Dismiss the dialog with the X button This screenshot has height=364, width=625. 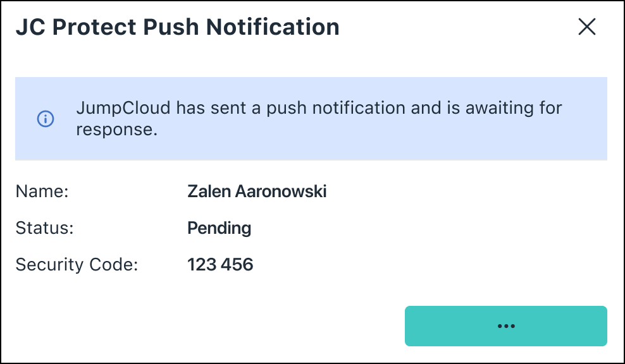click(586, 27)
